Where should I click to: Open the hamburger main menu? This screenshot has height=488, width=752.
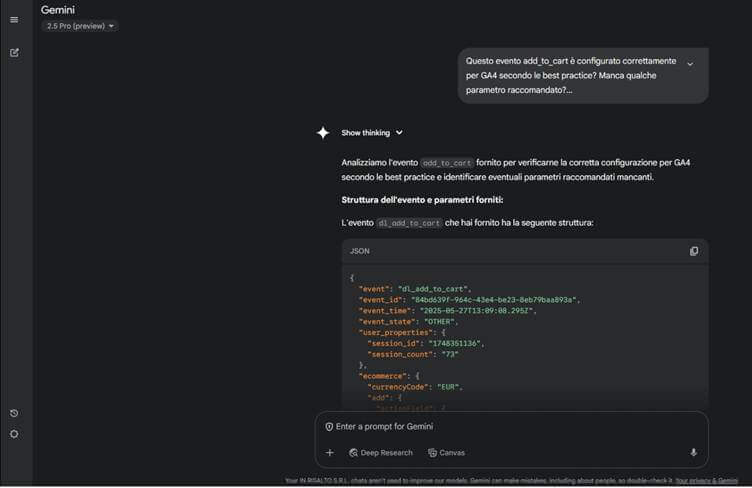14,20
